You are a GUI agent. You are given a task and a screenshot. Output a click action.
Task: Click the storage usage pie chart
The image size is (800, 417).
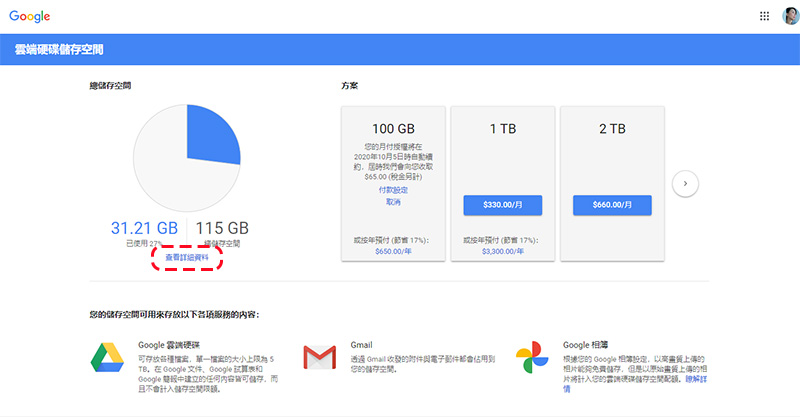(187, 158)
